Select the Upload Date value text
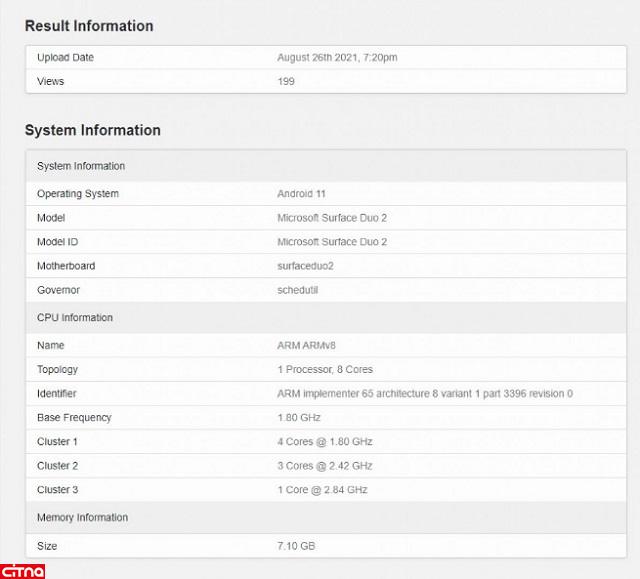 point(337,57)
